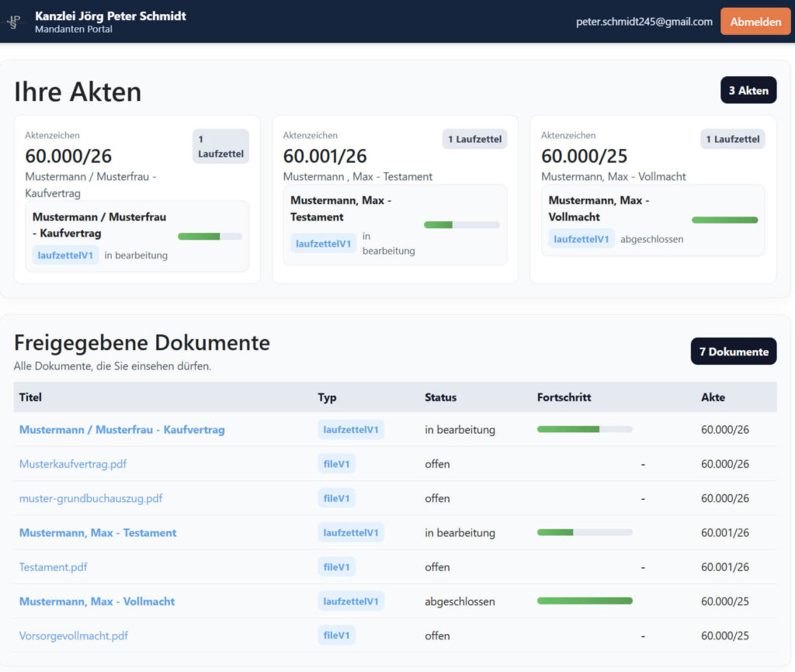Viewport: 795px width, 672px height.
Task: Click progress bar in Kaufvertrag table row
Action: point(584,429)
